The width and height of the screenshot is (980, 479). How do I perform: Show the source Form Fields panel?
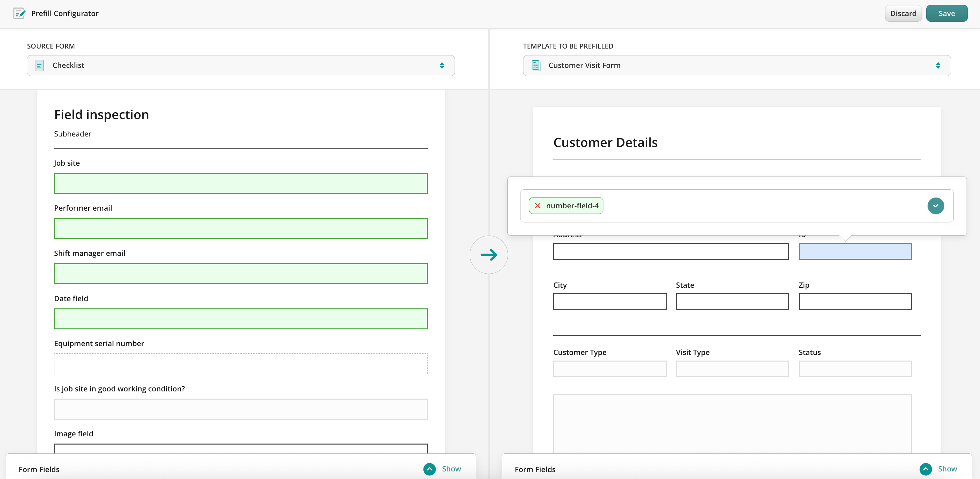[x=451, y=469]
